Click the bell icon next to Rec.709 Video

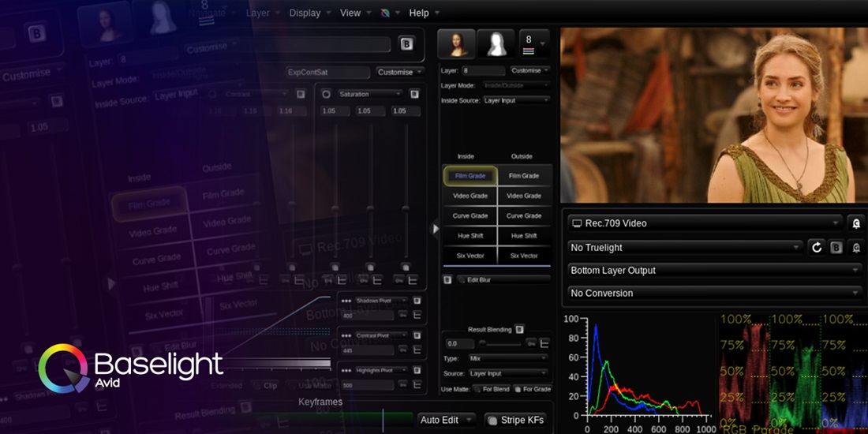(x=856, y=223)
